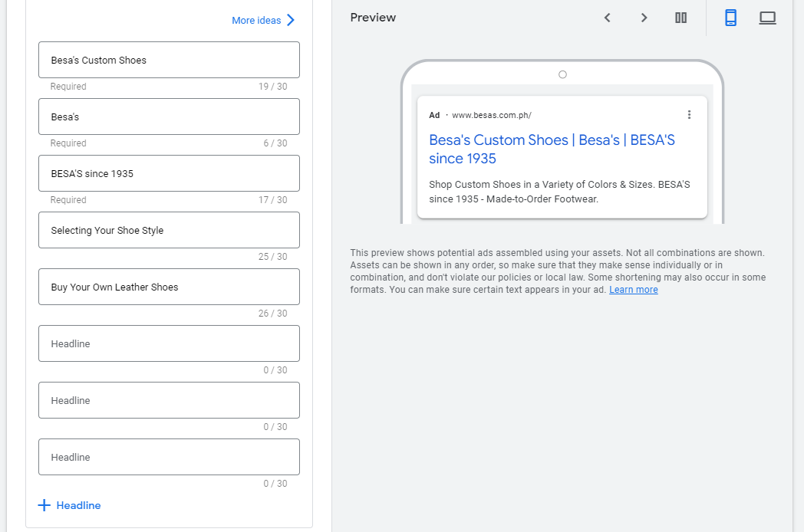Viewport: 804px width, 532px height.
Task: Focus the second empty Headline field
Action: coord(170,400)
